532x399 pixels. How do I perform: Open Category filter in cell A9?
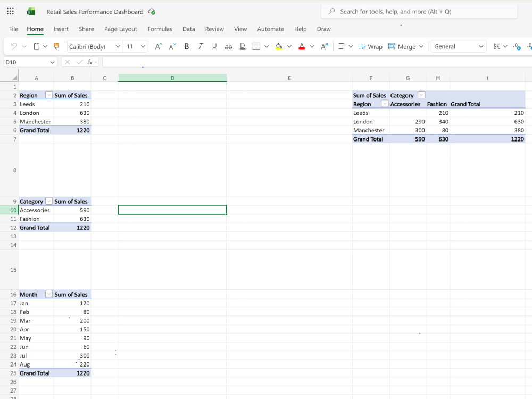click(x=49, y=201)
